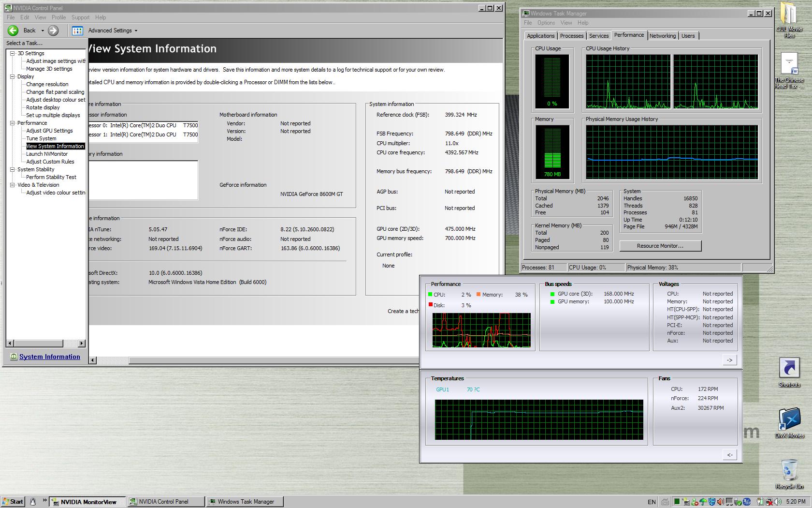This screenshot has width=812, height=508.
Task: Click the green umbrella tray icon
Action: point(703,502)
